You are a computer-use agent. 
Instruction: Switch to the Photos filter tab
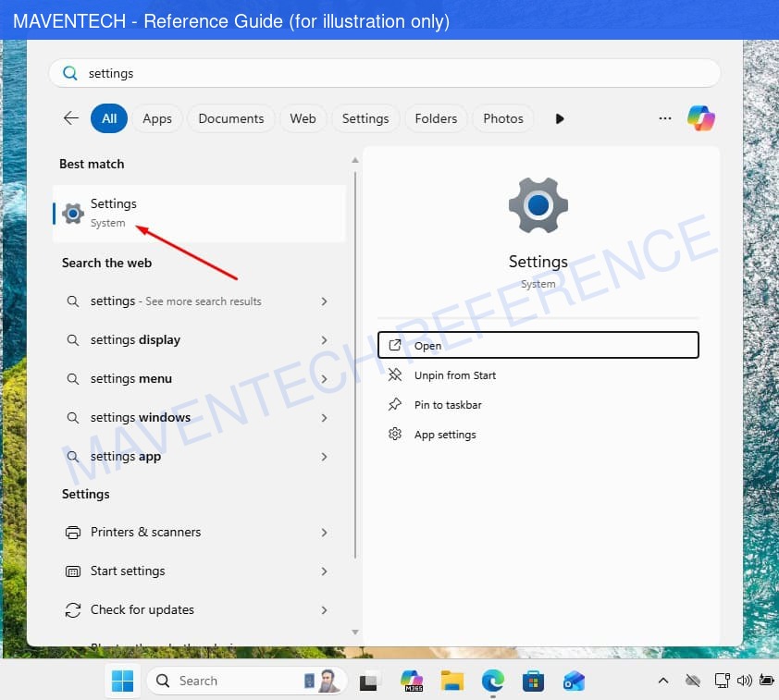tap(503, 118)
